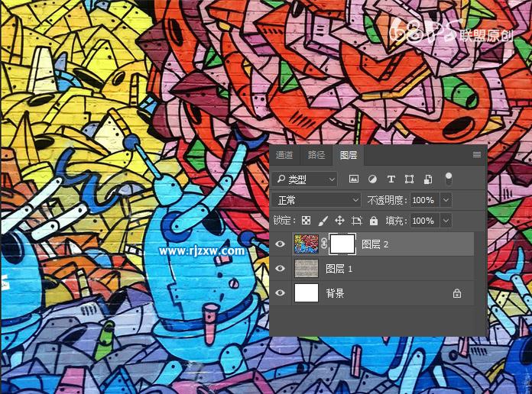Select the 图层 2 graffiti thumbnail

pyautogui.click(x=307, y=244)
